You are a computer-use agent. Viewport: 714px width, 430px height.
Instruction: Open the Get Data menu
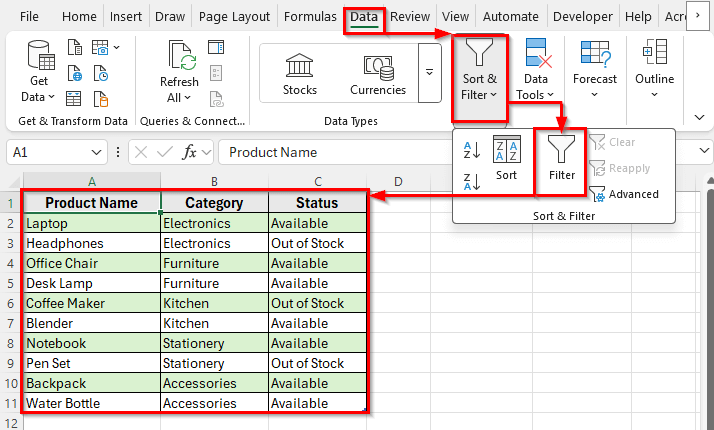pos(40,72)
